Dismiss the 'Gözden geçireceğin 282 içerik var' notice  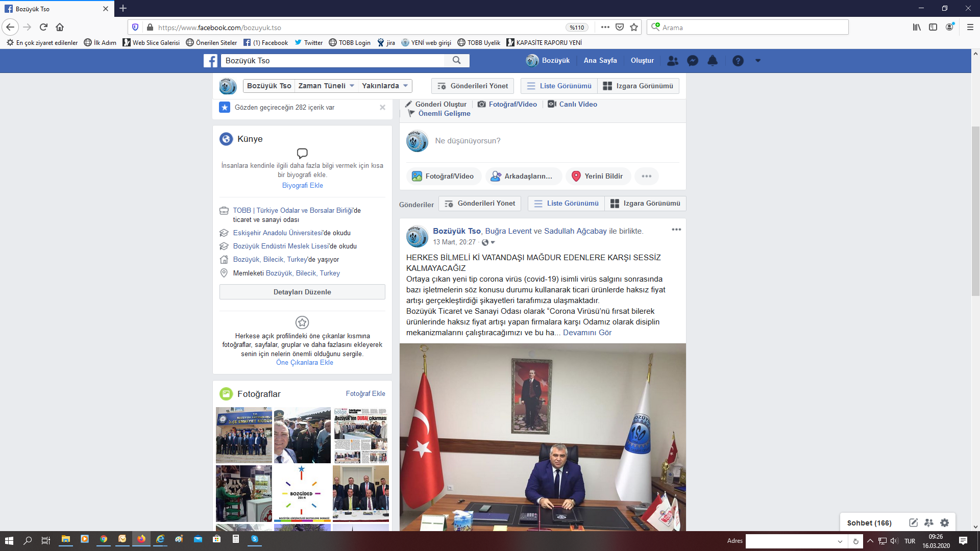[382, 107]
